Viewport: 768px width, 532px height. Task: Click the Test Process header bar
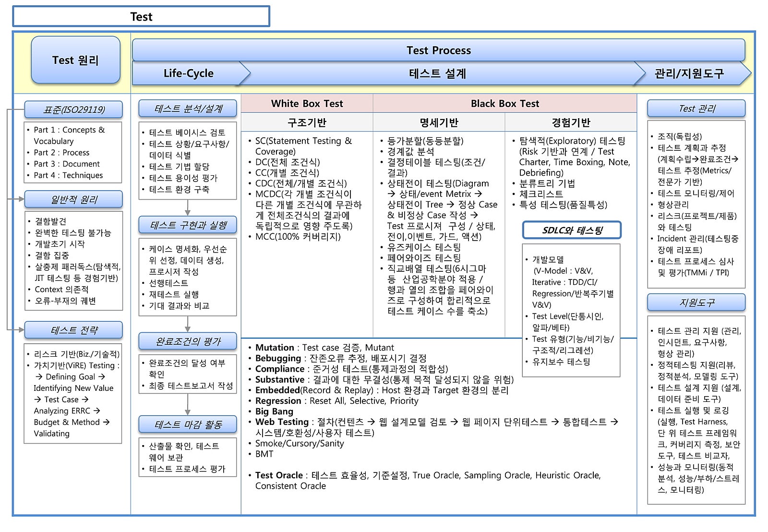[x=438, y=50]
